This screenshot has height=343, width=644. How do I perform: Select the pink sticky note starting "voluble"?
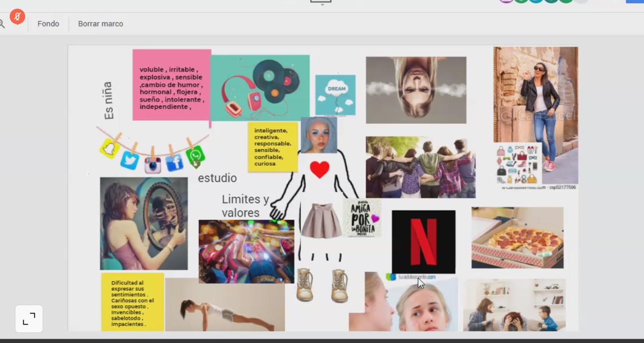[x=172, y=85]
